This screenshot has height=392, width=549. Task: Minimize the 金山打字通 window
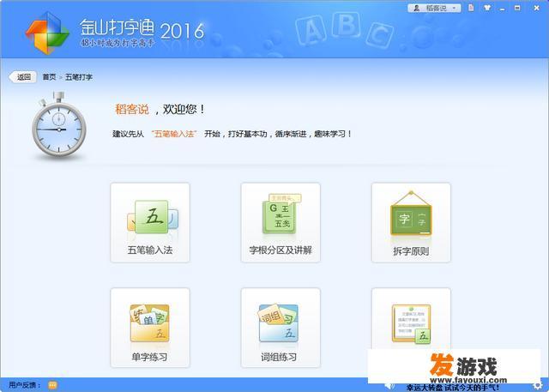coord(503,9)
